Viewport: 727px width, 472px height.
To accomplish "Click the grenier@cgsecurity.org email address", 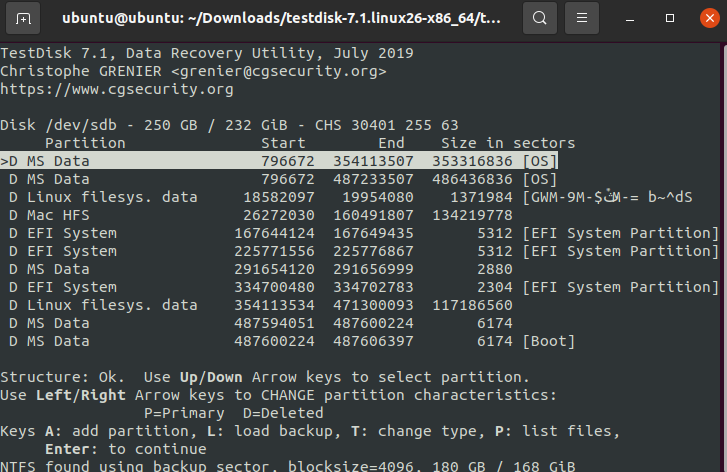I will pyautogui.click(x=279, y=71).
